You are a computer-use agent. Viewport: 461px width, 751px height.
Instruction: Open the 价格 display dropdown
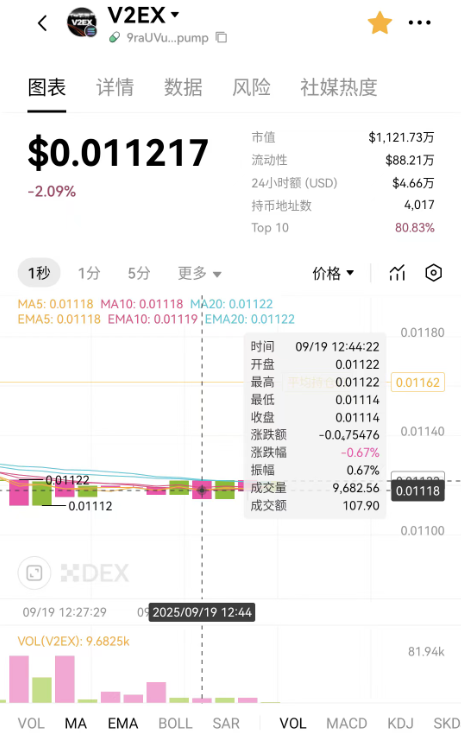point(333,273)
